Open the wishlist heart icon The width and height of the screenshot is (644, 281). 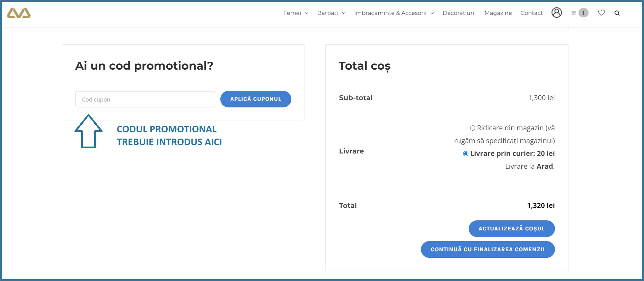(x=601, y=13)
